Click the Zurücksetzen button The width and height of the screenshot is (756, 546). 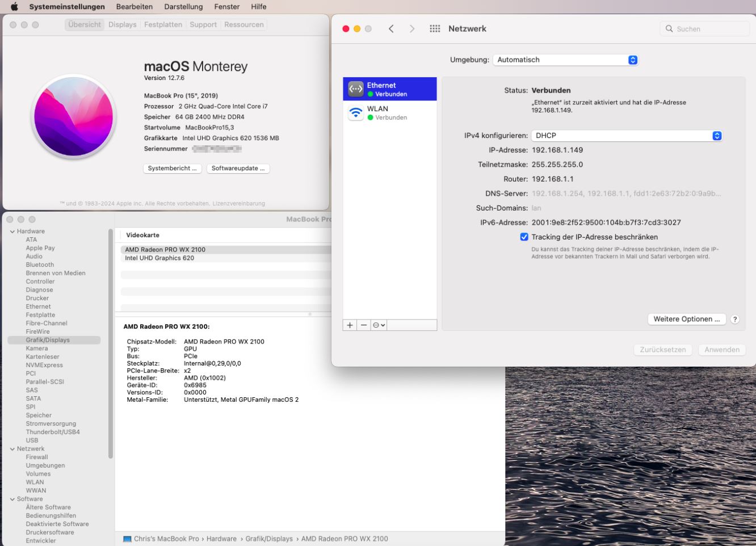coord(663,350)
